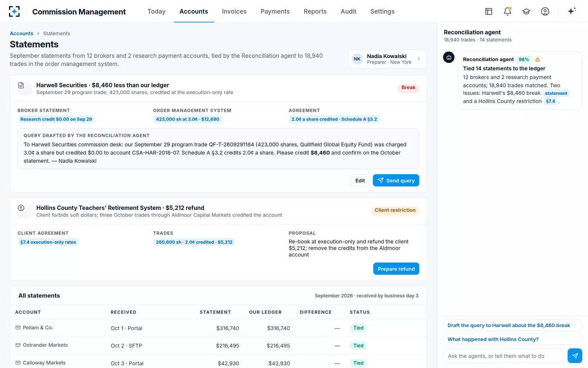This screenshot has height=368, width=588.
Task: Click the person icon beside Hollins County
Action: 21,208
